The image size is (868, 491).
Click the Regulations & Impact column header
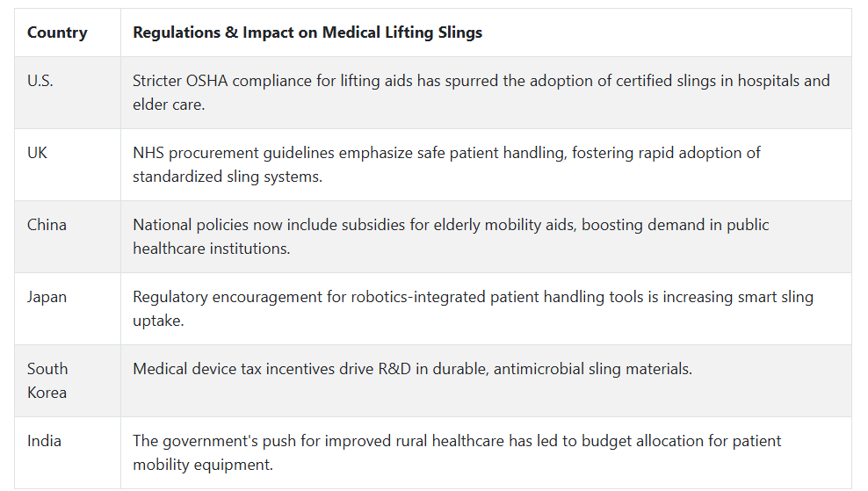click(x=486, y=32)
